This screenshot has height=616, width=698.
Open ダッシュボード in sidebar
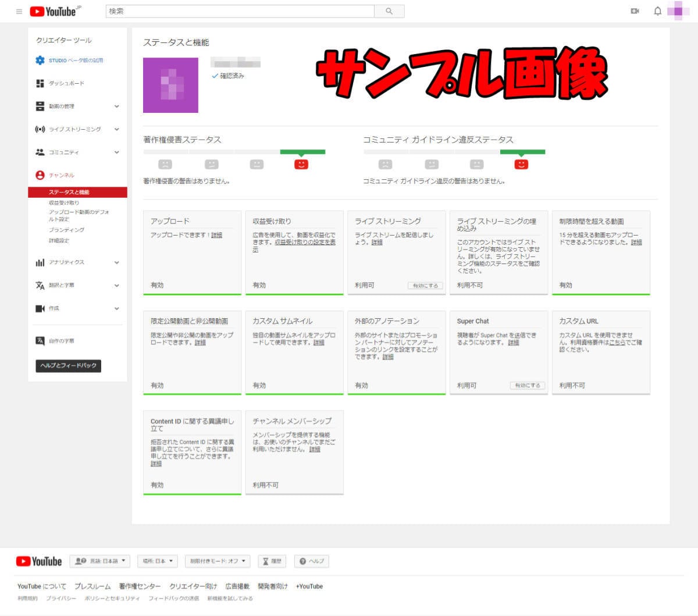(66, 83)
